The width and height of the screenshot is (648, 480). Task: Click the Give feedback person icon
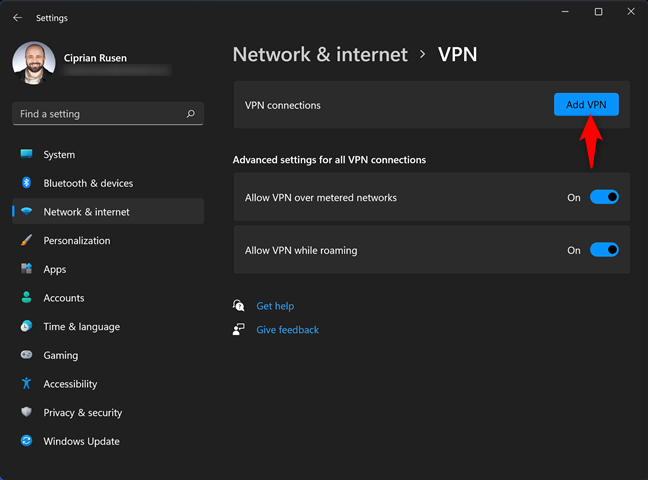(238, 330)
